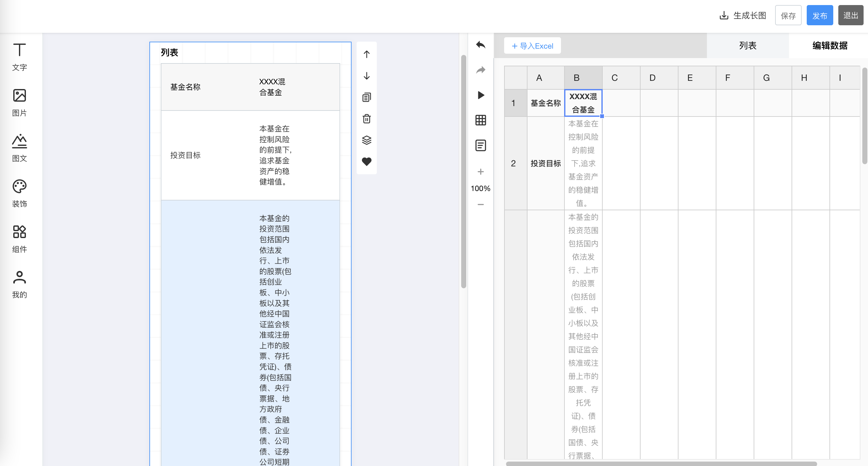Click the 100% zoom level label
Image resolution: width=868 pixels, height=466 pixels.
(480, 188)
